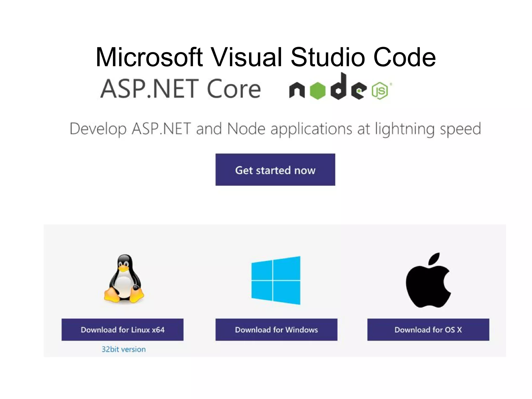Select the blue Windows logo icon
Viewport: 532px width, 399px height.
pos(276,280)
